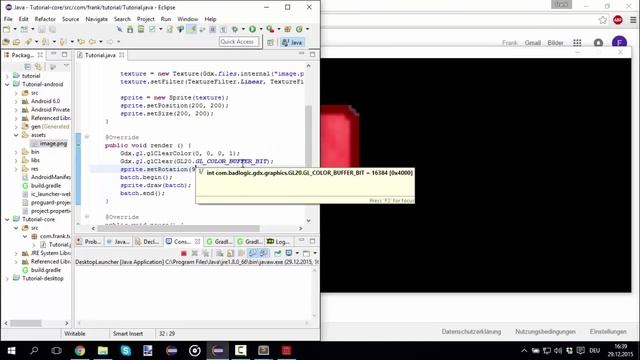The image size is (640, 360).
Task: Open the Run menu
Action: [x=166, y=19]
